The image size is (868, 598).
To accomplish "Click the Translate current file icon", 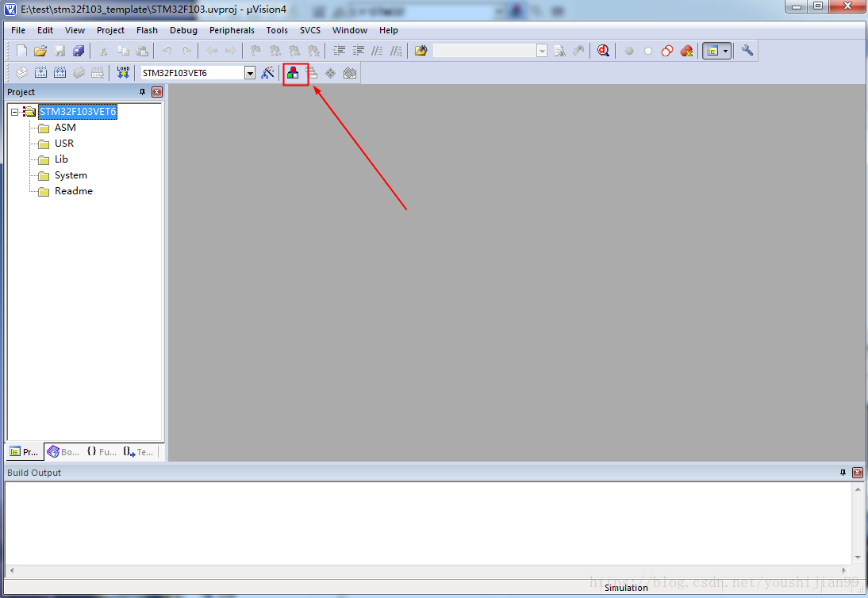I will click(x=21, y=72).
